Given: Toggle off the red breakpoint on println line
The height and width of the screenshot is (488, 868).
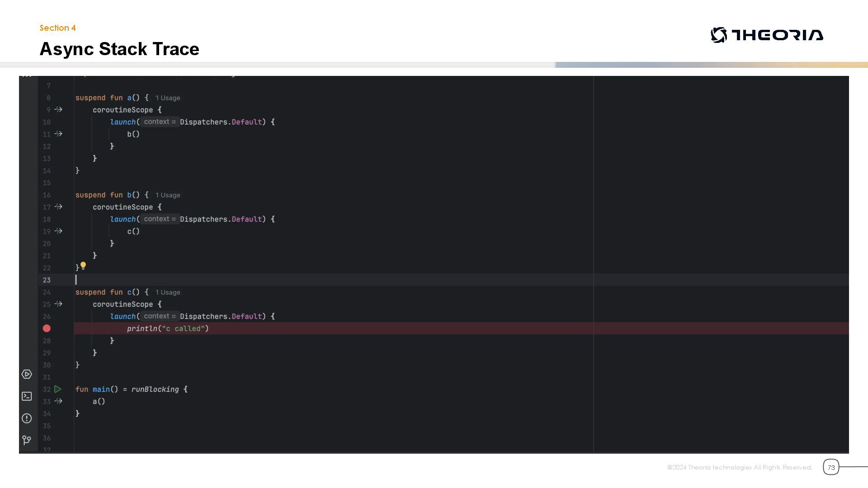Looking at the screenshot, I should click(47, 328).
